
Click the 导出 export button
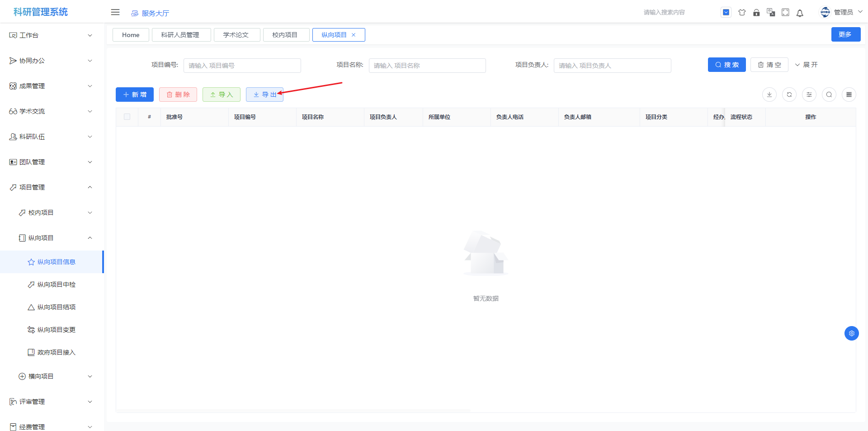pos(264,95)
